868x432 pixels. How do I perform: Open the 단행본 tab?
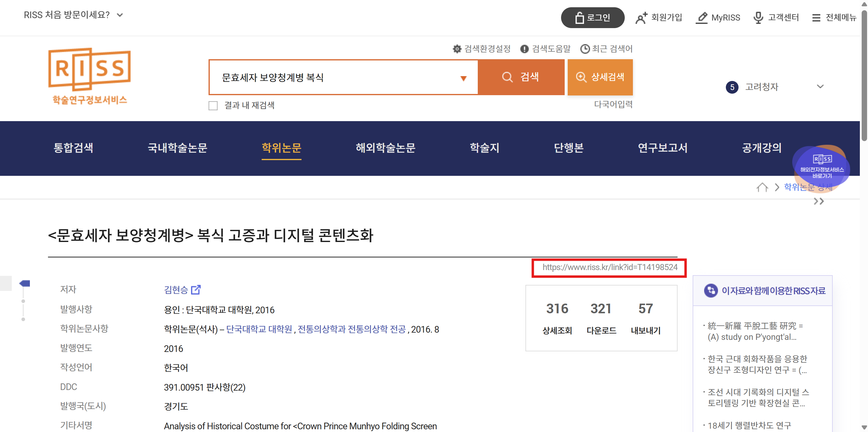point(568,148)
